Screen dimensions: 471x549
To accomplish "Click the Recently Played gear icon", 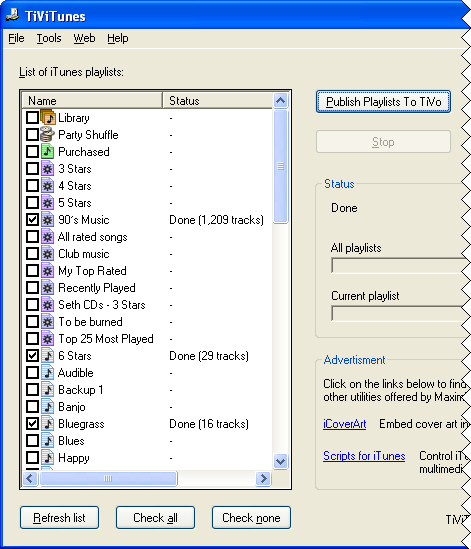I will [48, 287].
